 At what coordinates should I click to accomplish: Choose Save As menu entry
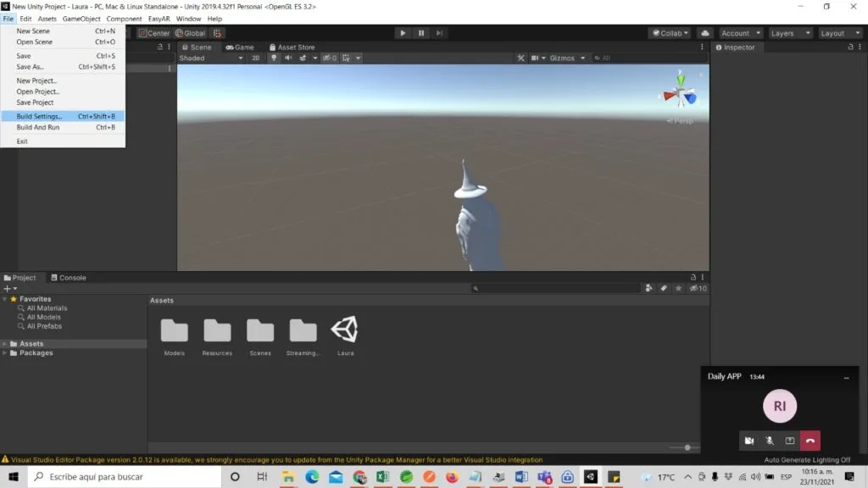[x=63, y=66]
